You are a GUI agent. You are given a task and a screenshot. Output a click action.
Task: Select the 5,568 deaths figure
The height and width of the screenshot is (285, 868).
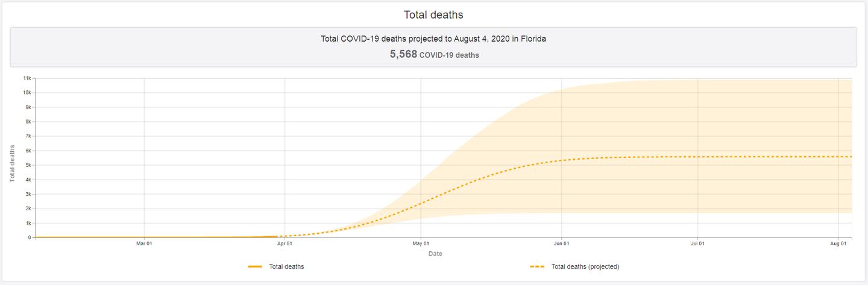click(403, 54)
